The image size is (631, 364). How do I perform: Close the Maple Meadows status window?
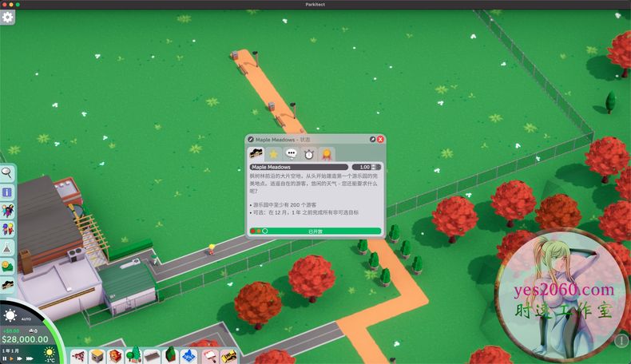[381, 139]
